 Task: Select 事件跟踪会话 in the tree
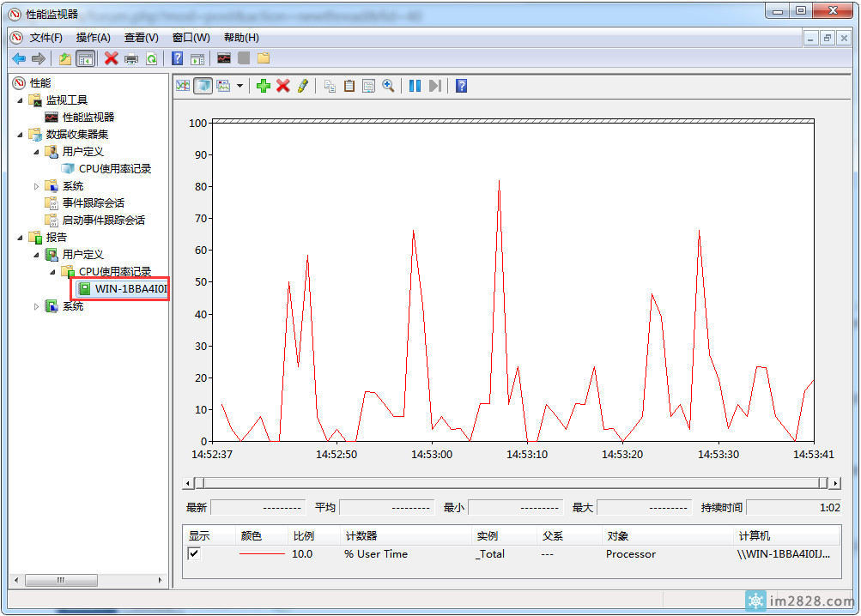coord(93,203)
